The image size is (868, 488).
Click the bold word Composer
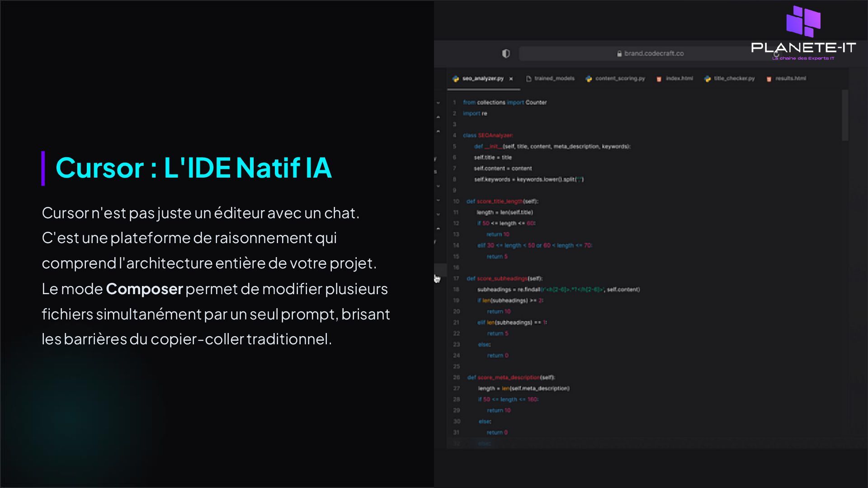point(144,289)
